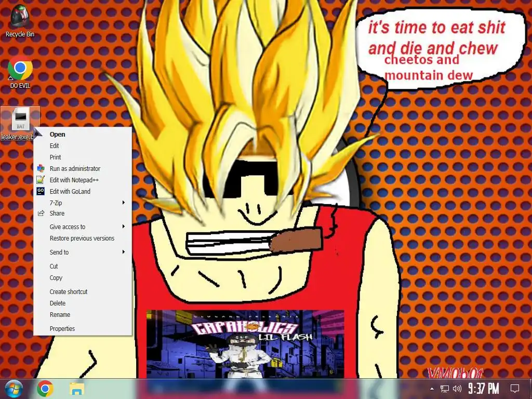
Task: Choose Open in the context menu
Action: coord(83,135)
